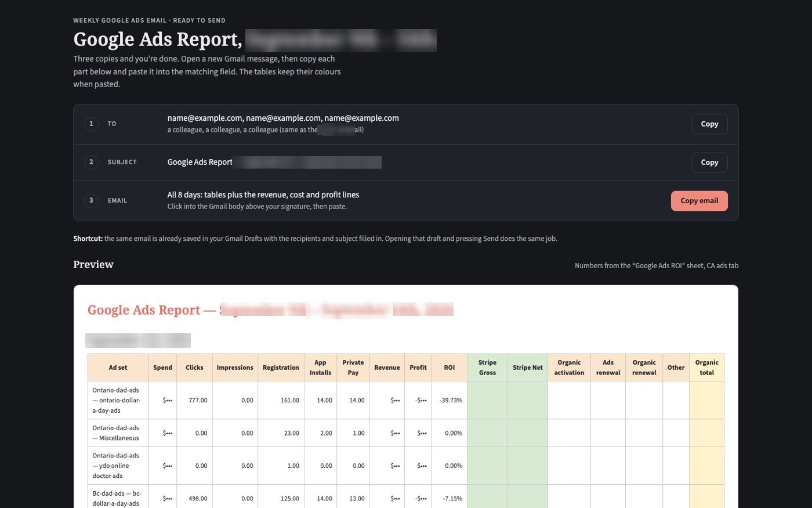This screenshot has height=508, width=812.
Task: Click the 23.00 registration value
Action: [x=291, y=433]
